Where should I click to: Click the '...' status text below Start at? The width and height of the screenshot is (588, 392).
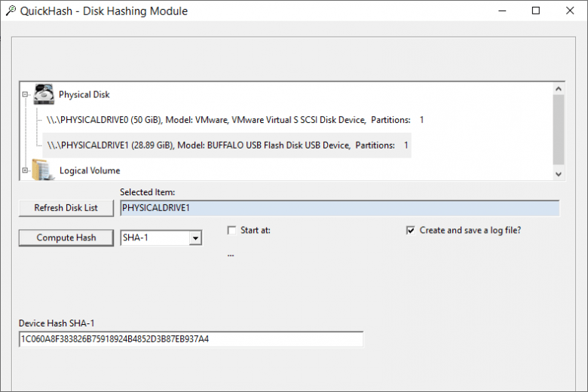tap(231, 255)
